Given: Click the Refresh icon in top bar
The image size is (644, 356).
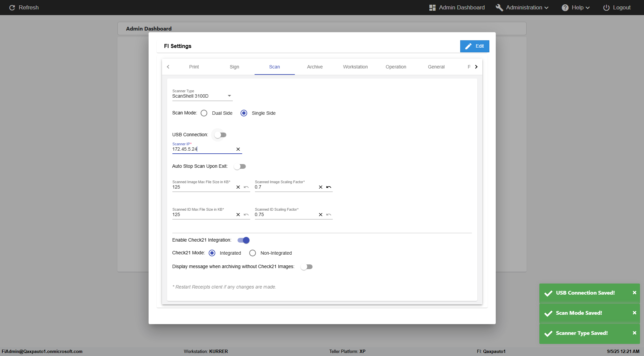Looking at the screenshot, I should (x=12, y=7).
